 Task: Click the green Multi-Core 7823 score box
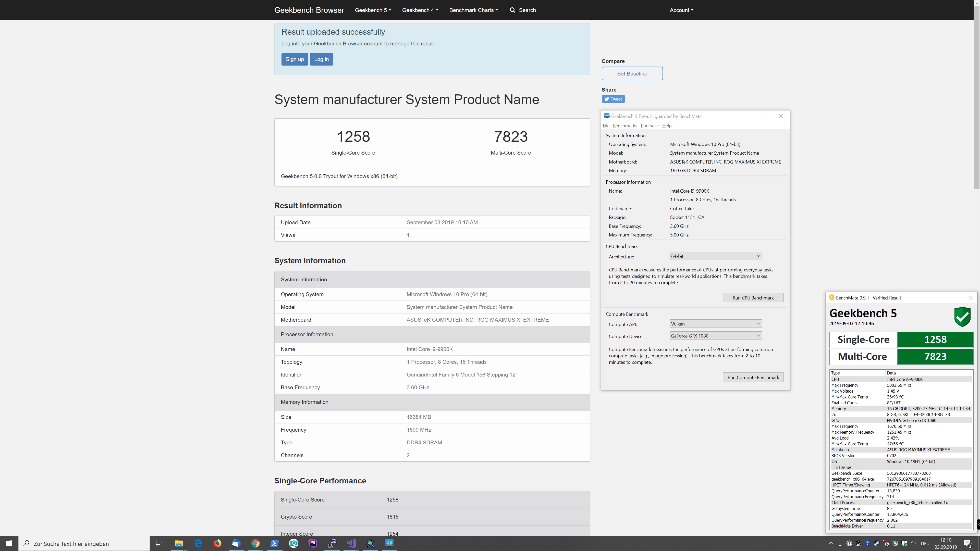935,357
